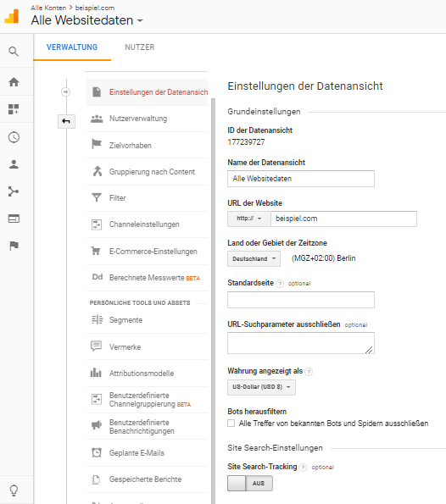The width and height of the screenshot is (446, 504).
Task: Click the page icon beside Gespeicherte Berichte
Action: [96, 479]
